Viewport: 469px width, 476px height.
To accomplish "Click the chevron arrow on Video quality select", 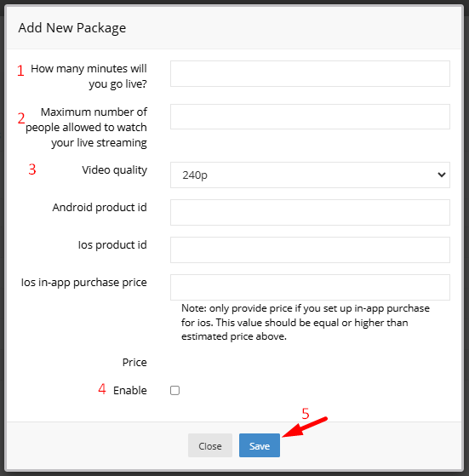I will coord(442,175).
